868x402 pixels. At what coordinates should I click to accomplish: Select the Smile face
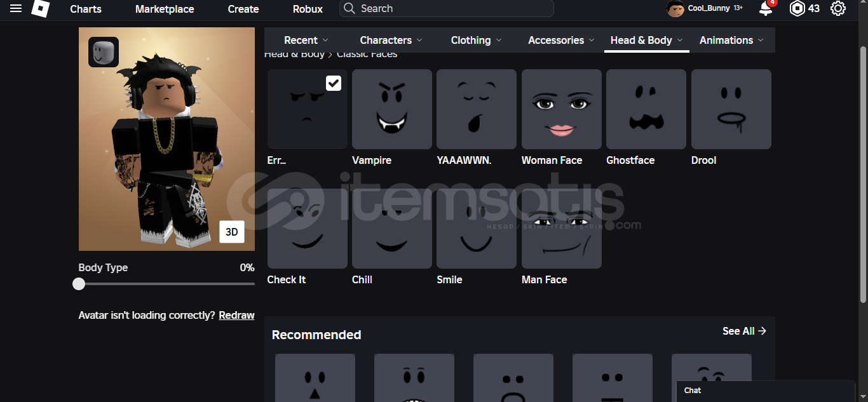pyautogui.click(x=477, y=229)
